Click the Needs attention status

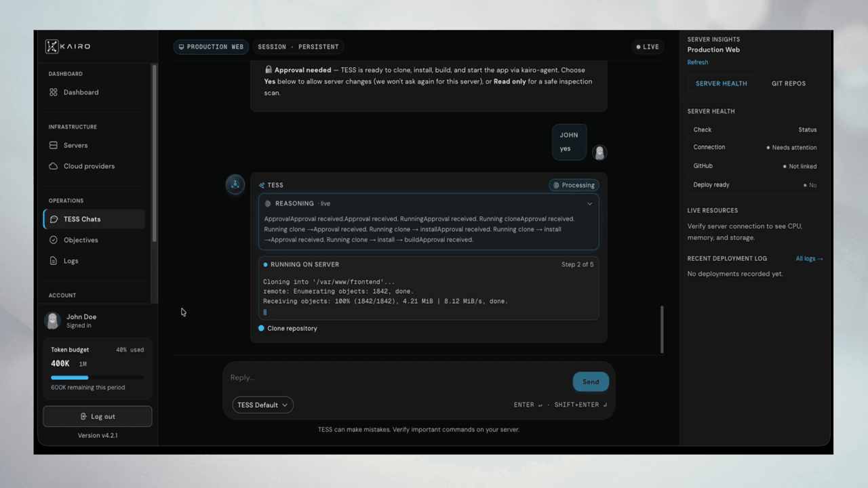point(791,148)
